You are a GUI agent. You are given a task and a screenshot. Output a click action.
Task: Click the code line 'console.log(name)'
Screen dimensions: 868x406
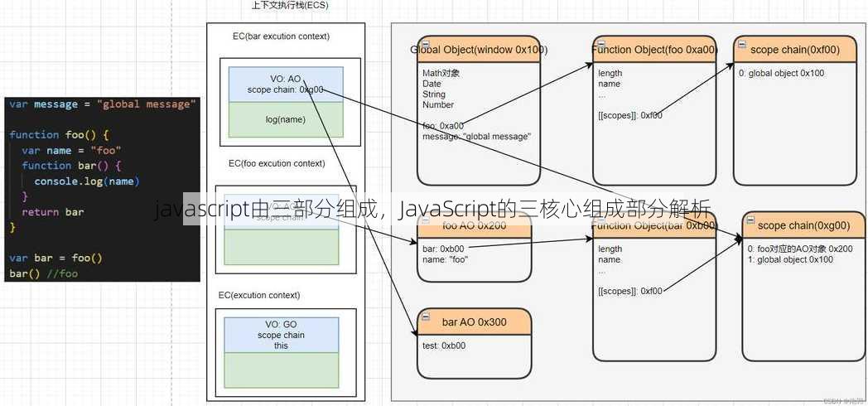tap(87, 181)
